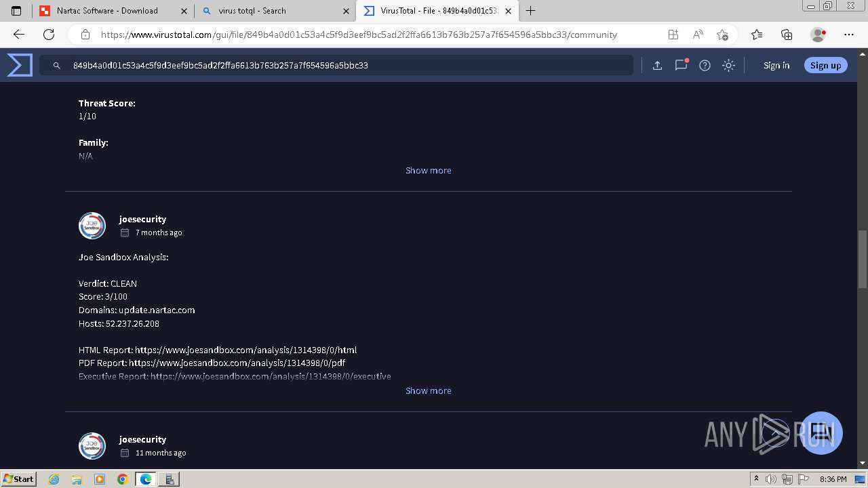
Task: Click the Edge taskbar icon
Action: tap(146, 479)
